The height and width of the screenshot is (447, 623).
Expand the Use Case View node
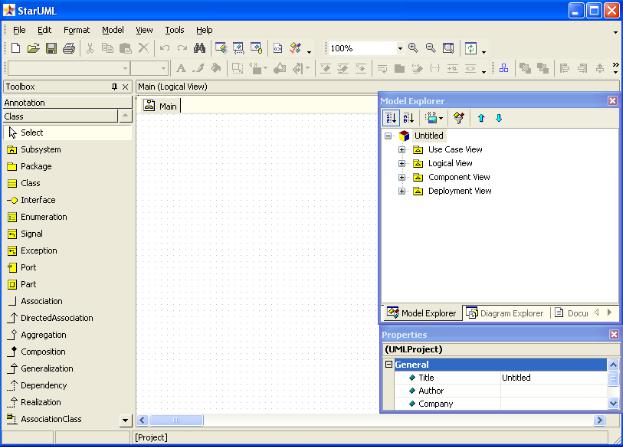click(x=402, y=150)
